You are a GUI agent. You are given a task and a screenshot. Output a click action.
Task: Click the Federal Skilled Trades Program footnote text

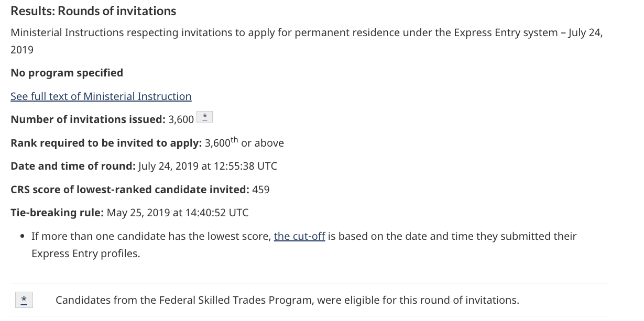click(x=287, y=300)
